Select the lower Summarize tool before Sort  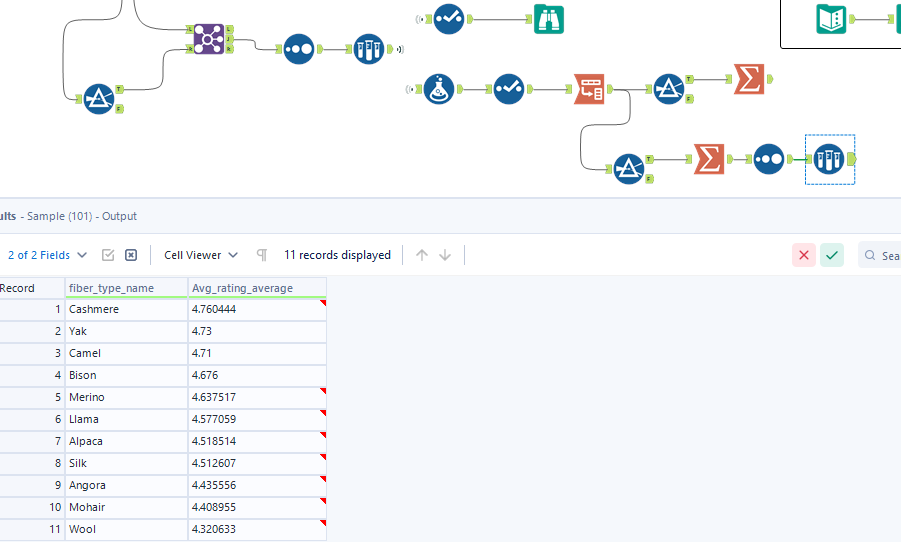coord(709,159)
